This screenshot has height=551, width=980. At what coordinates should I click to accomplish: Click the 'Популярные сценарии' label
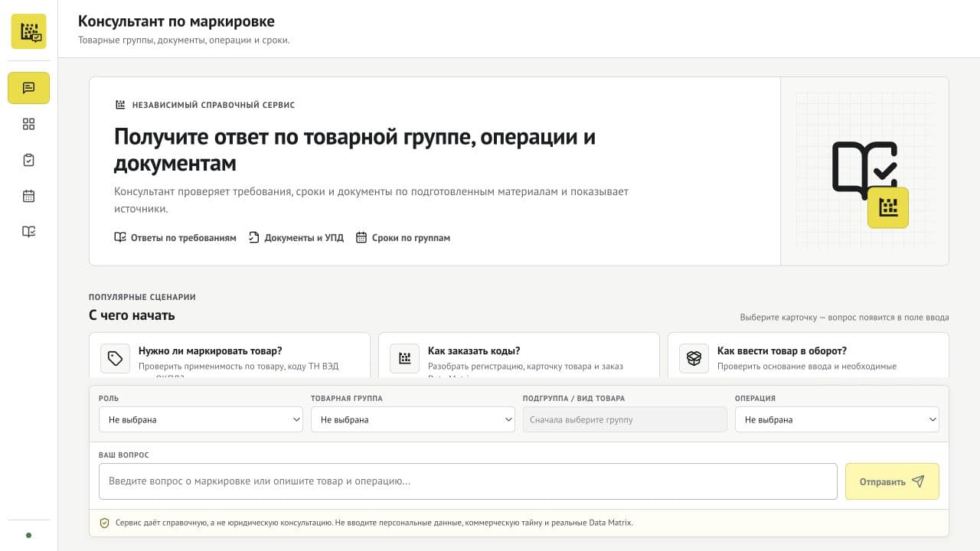click(142, 297)
